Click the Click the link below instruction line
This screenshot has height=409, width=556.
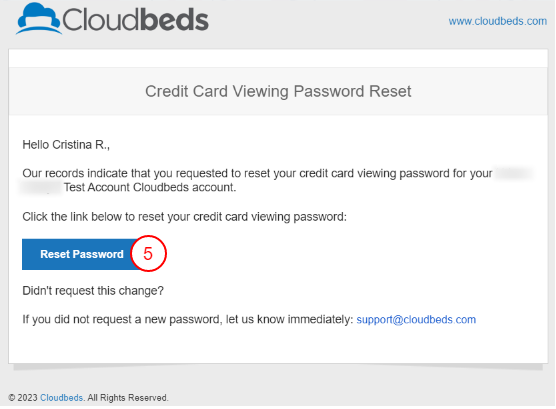coord(184,217)
